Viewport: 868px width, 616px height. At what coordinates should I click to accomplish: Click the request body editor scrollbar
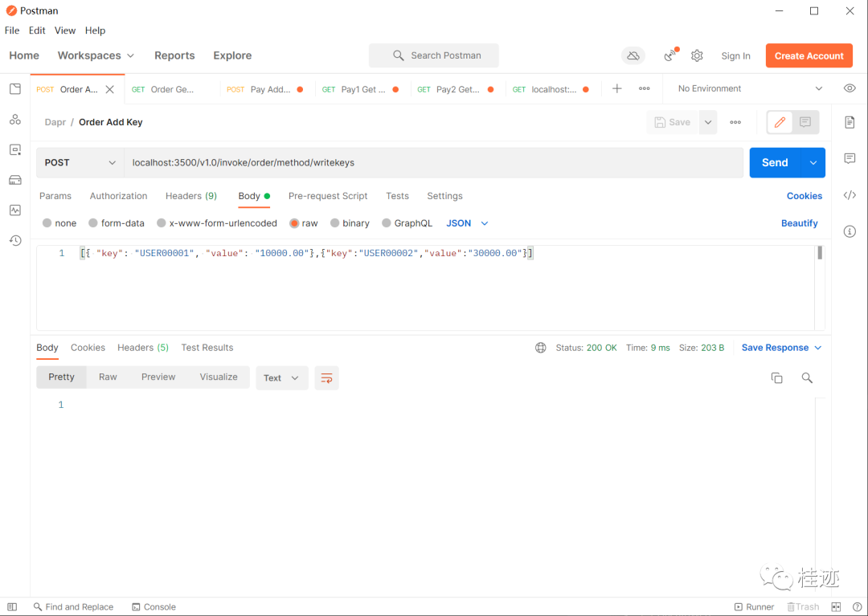820,253
